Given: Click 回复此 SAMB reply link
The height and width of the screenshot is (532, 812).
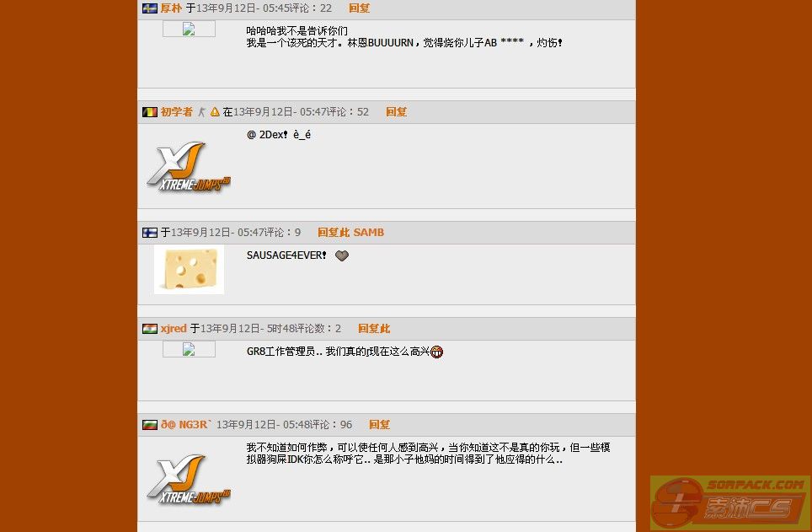Looking at the screenshot, I should [x=350, y=233].
